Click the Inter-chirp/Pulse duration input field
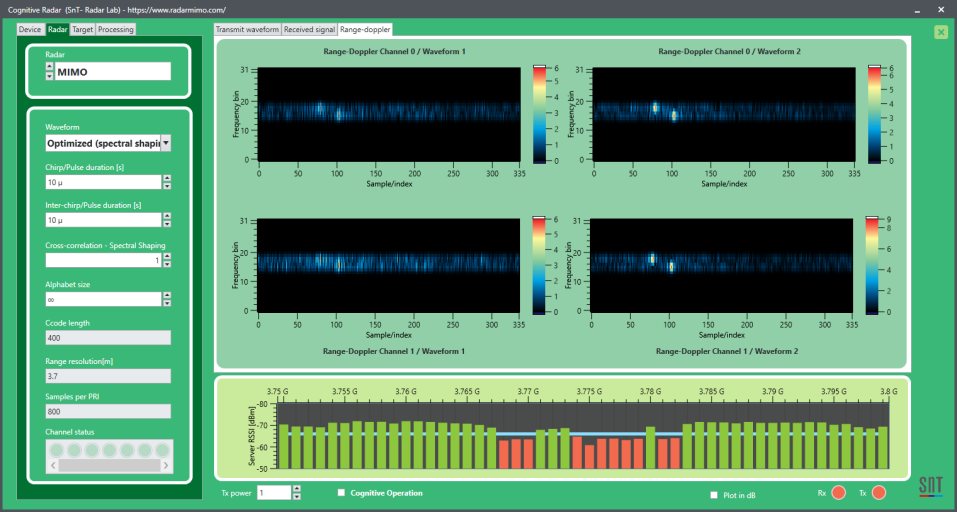 coord(103,220)
